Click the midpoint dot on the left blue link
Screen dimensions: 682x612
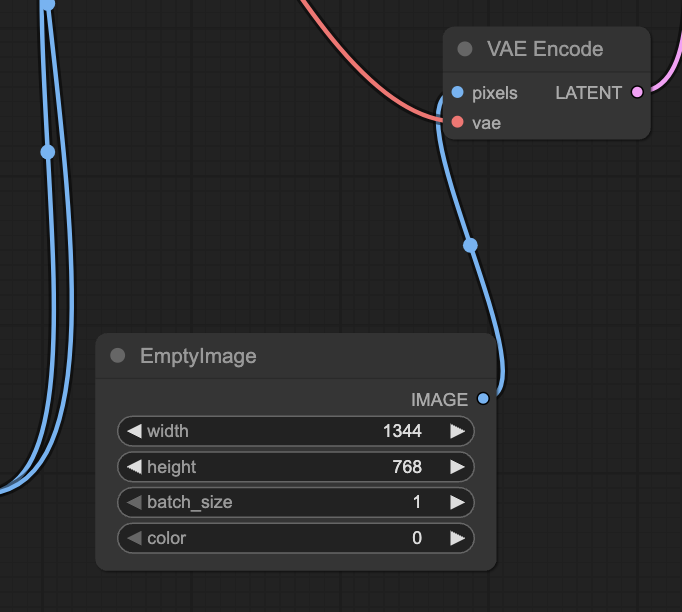click(47, 152)
